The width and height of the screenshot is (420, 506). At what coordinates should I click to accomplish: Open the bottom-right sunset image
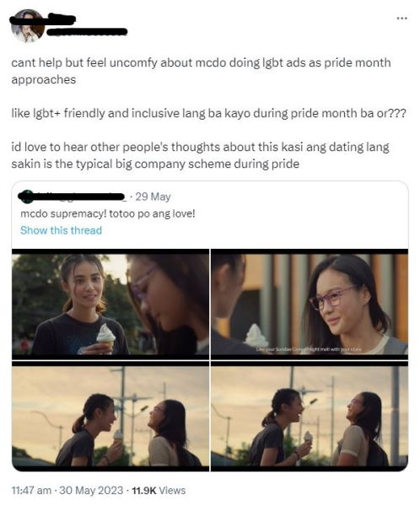[310, 416]
